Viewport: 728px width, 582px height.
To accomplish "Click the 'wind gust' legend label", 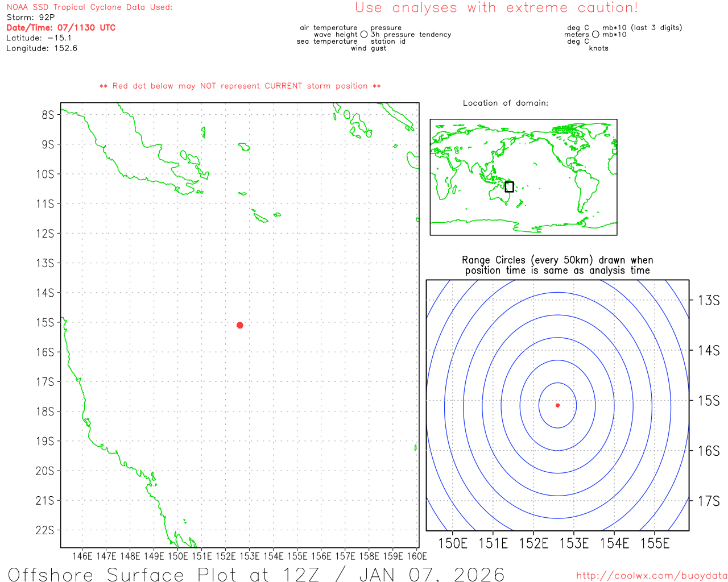I will click(x=369, y=48).
